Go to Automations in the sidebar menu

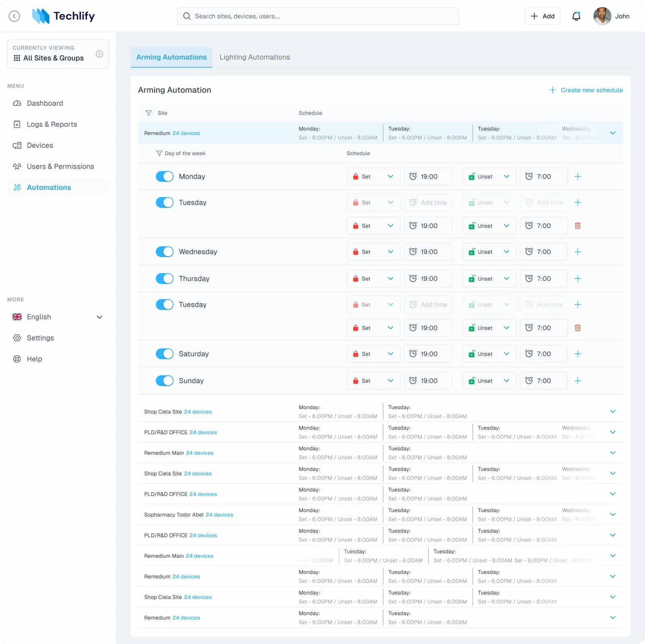[58, 187]
